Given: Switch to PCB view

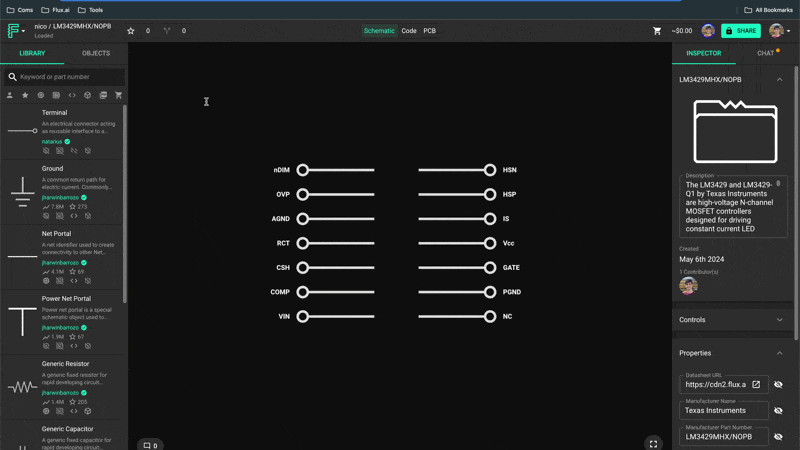Looking at the screenshot, I should tap(430, 31).
